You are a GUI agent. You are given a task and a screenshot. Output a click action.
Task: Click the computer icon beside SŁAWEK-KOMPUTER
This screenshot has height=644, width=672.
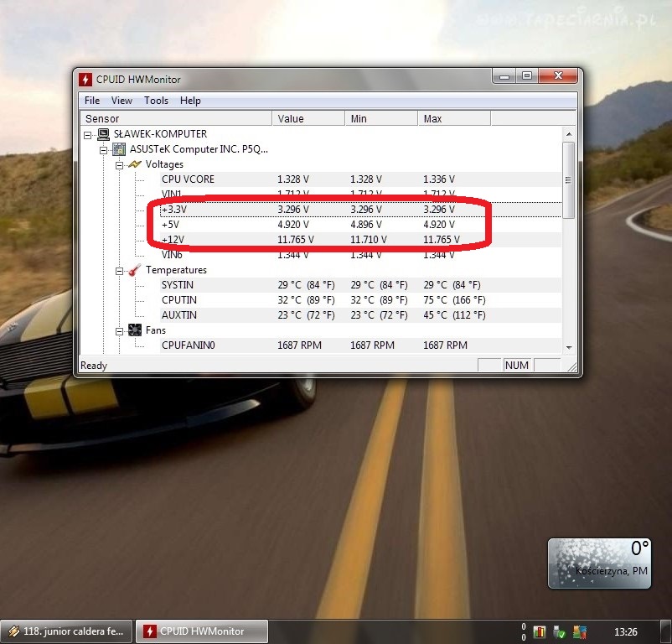(x=103, y=134)
